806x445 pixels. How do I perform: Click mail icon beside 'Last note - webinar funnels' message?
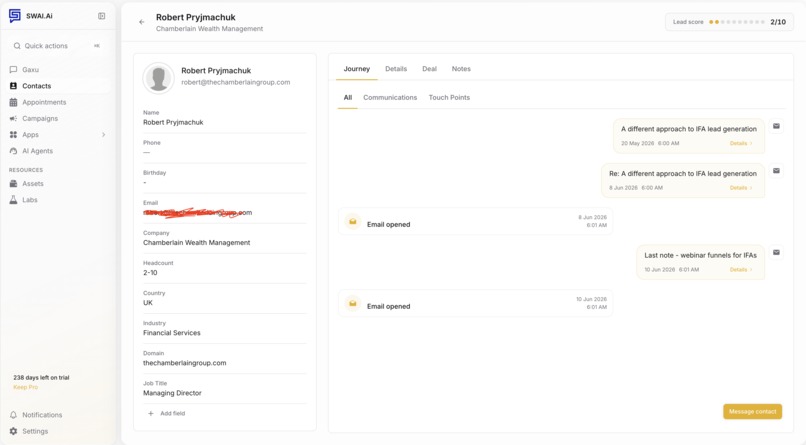776,252
